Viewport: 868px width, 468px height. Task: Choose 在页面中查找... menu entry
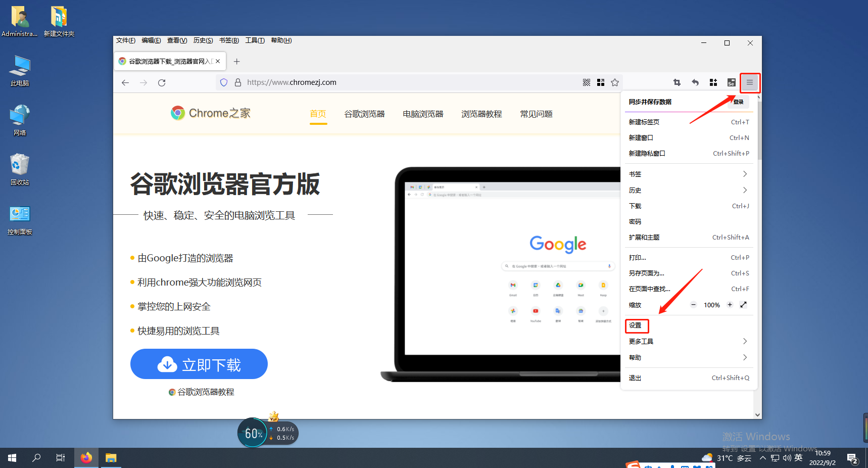click(688, 289)
